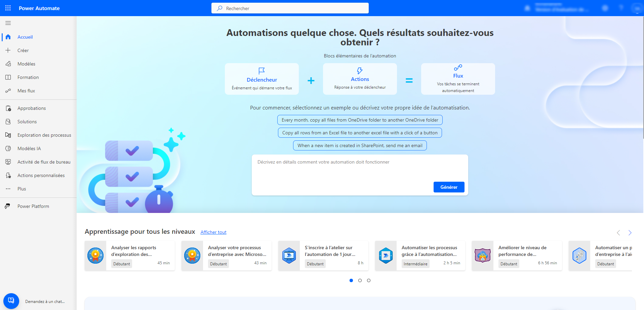Show next learning cards with right chevron
Screen dimensions: 644x310
tap(630, 233)
